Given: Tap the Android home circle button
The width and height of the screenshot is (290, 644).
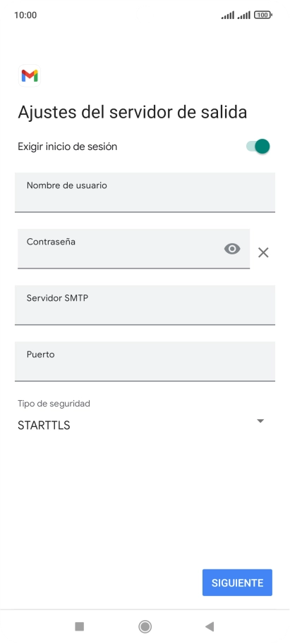Looking at the screenshot, I should pyautogui.click(x=145, y=626).
